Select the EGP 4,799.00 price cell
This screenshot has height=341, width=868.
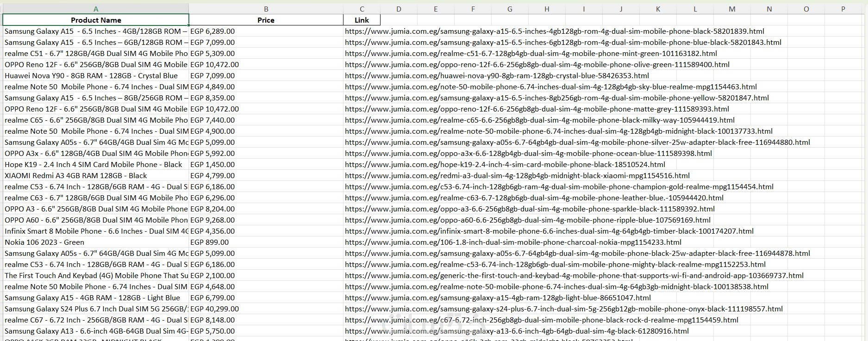point(266,175)
